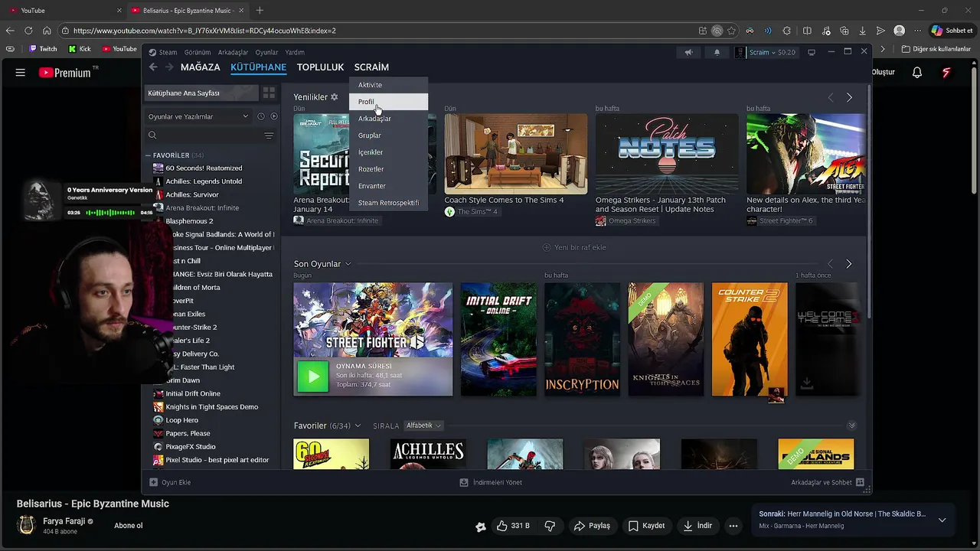
Task: Open the Yardım menu in Steam
Action: coord(295,52)
